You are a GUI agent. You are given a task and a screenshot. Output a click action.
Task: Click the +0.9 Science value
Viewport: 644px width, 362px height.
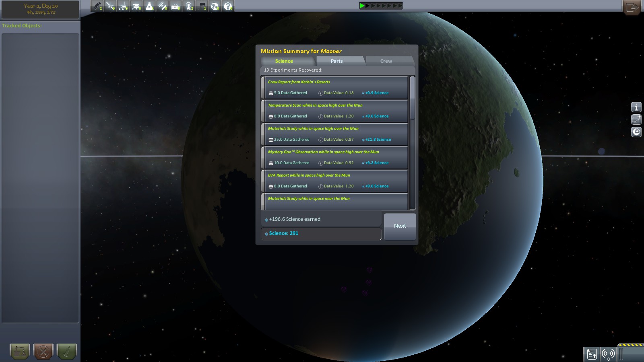click(377, 93)
